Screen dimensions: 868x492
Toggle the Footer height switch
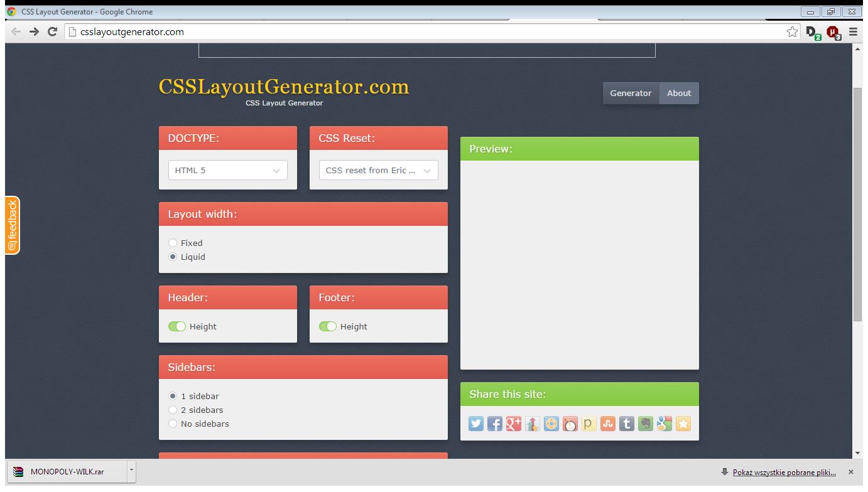click(328, 326)
